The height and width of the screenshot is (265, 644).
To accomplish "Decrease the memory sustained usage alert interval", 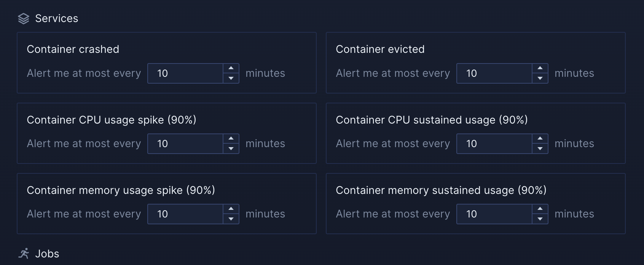I will click(540, 219).
